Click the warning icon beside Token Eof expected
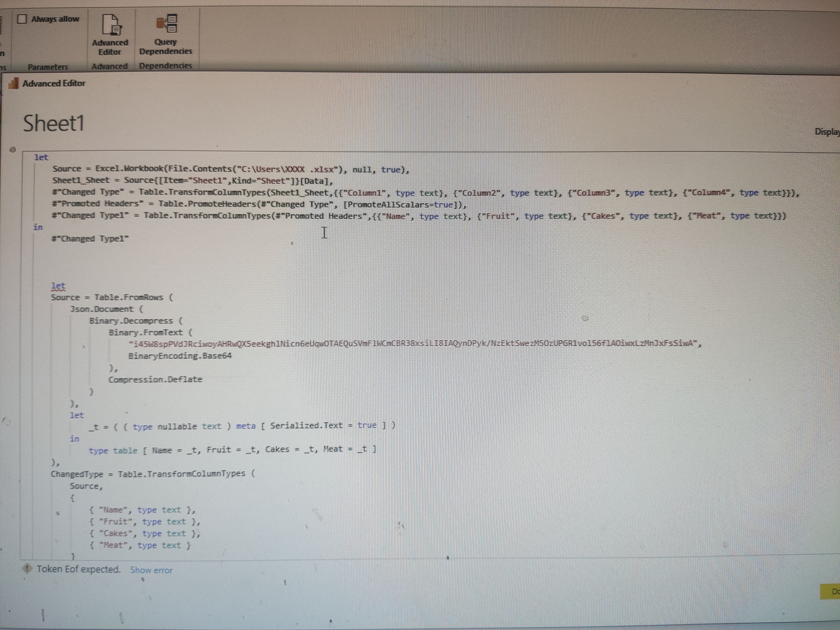The height and width of the screenshot is (630, 840). pyautogui.click(x=27, y=568)
